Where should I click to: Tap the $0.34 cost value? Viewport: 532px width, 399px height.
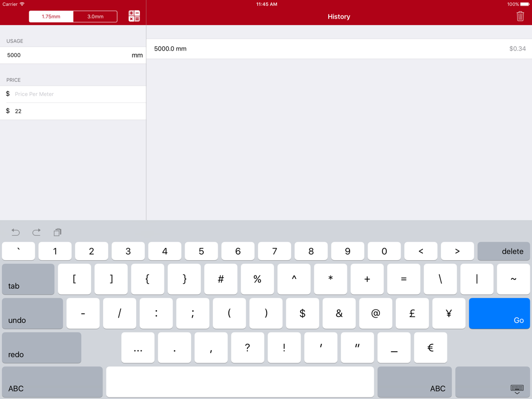(518, 48)
